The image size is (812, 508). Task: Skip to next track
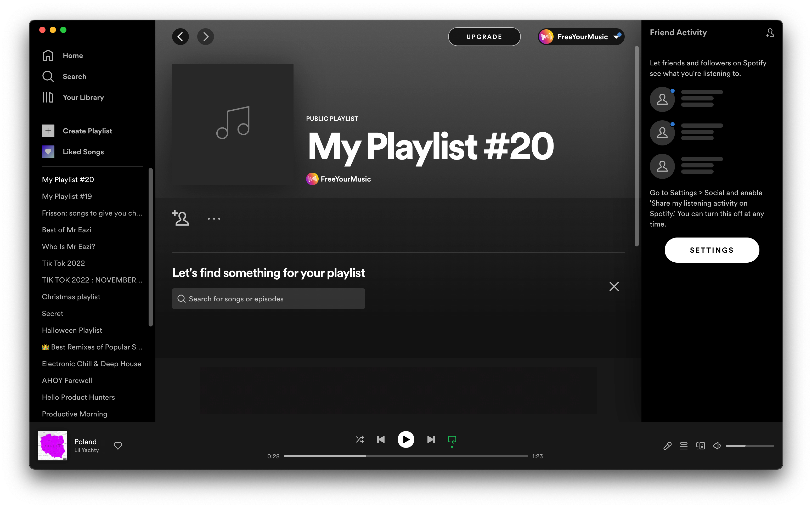coord(431,439)
